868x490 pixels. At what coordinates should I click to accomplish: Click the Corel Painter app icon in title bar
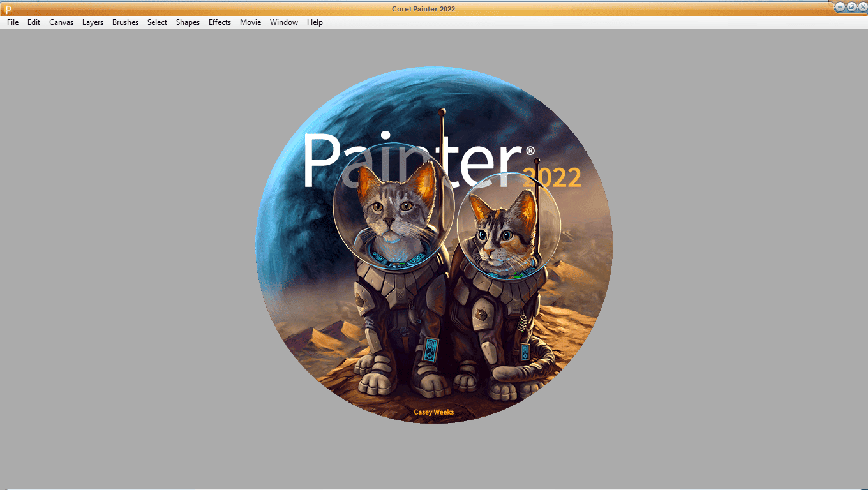[x=8, y=9]
